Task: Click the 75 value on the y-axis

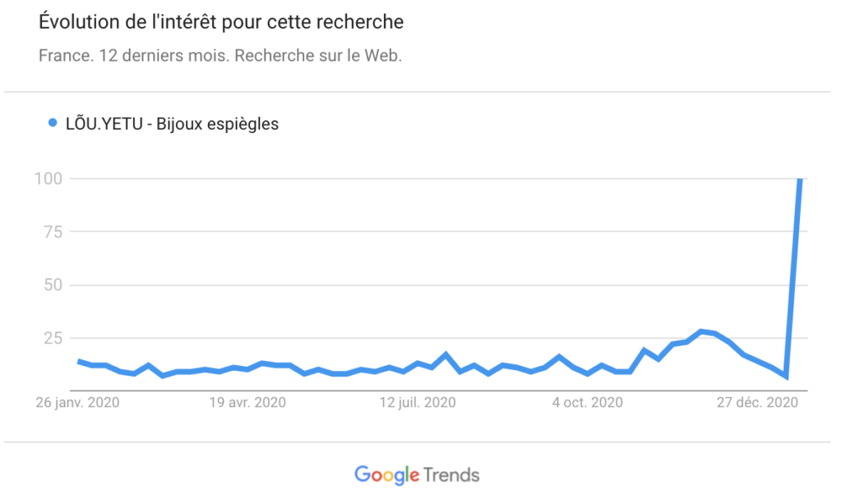Action: click(53, 232)
